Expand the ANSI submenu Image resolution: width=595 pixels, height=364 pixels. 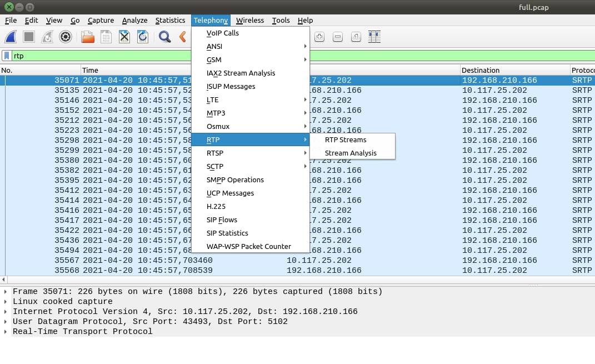click(x=251, y=46)
